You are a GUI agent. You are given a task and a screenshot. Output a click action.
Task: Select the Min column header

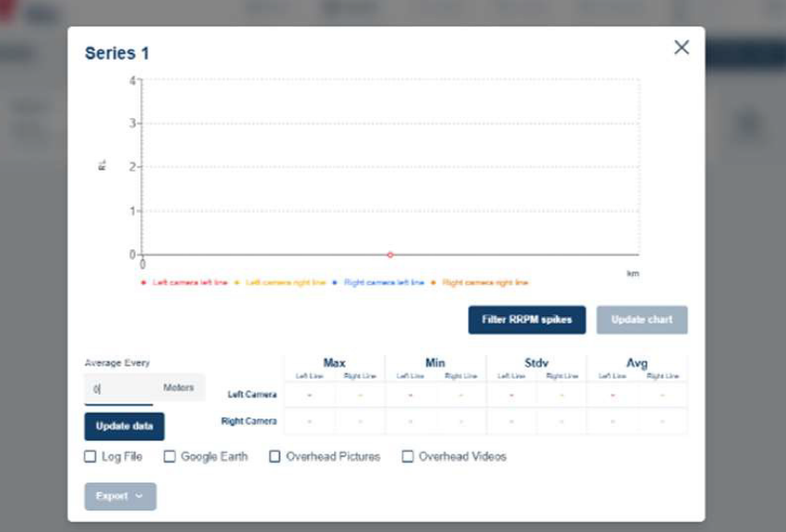click(x=435, y=363)
